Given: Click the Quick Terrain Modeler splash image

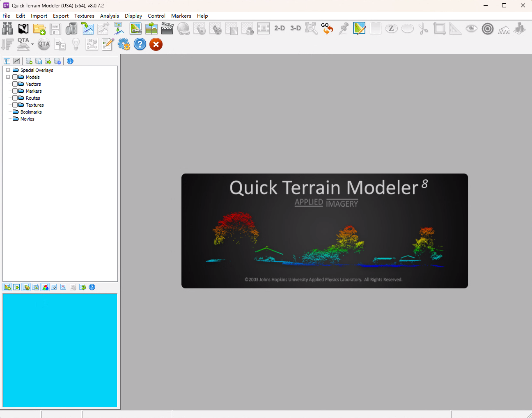Looking at the screenshot, I should point(325,231).
